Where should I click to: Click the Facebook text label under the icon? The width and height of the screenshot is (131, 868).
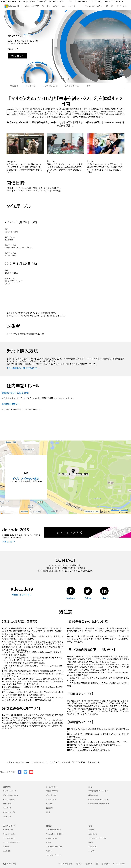coord(71,598)
